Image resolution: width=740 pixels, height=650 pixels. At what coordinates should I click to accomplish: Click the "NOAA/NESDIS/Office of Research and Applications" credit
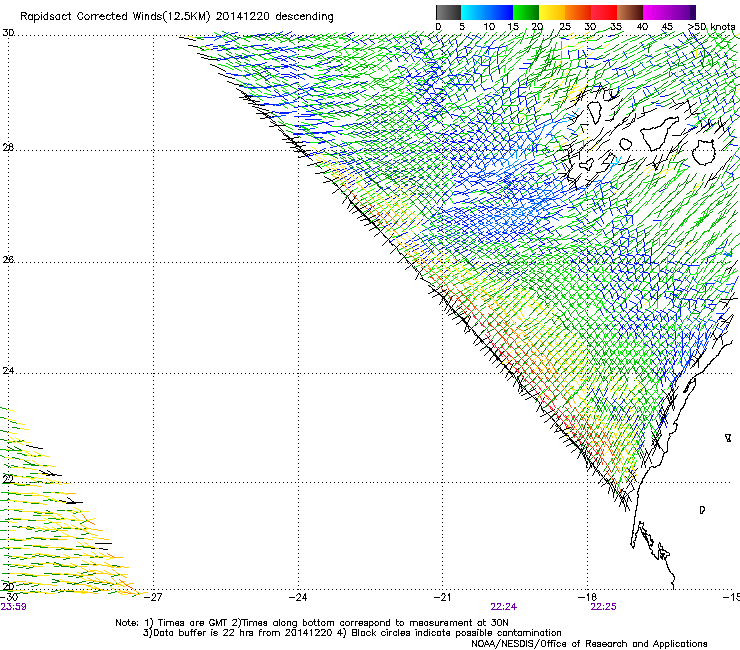pos(589,643)
